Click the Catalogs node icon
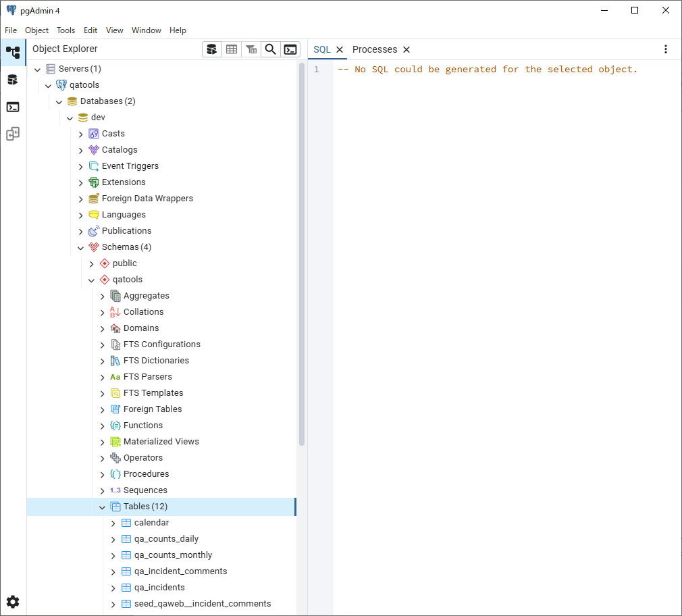682x616 pixels. pyautogui.click(x=93, y=150)
